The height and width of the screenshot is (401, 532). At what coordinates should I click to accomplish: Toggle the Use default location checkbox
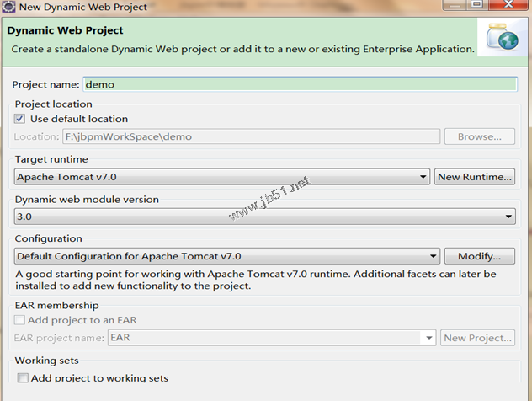click(19, 119)
